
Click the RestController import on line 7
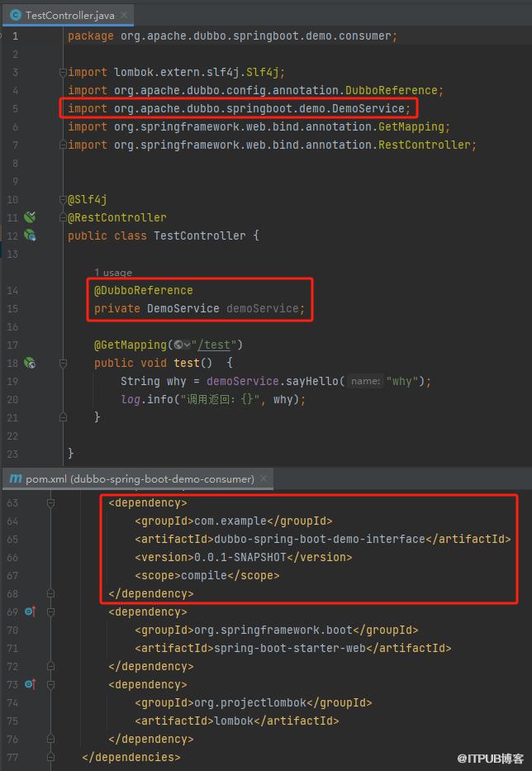[x=272, y=145]
